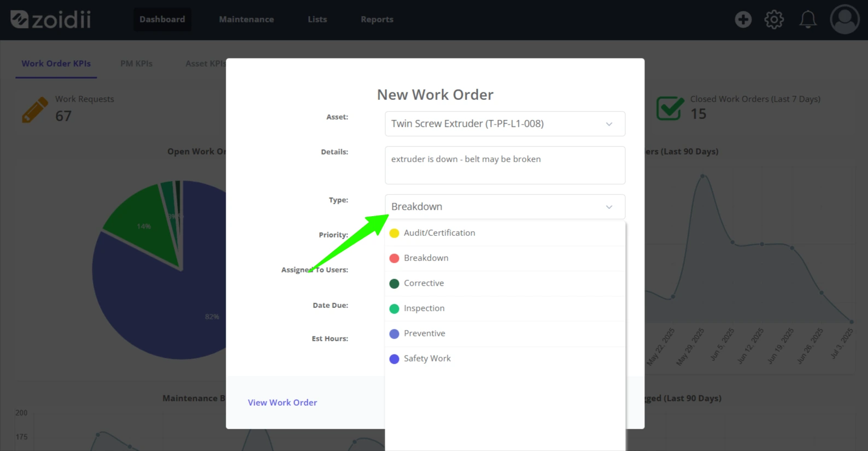Image resolution: width=868 pixels, height=451 pixels.
Task: Select Audit/Certification type option
Action: [x=505, y=233]
